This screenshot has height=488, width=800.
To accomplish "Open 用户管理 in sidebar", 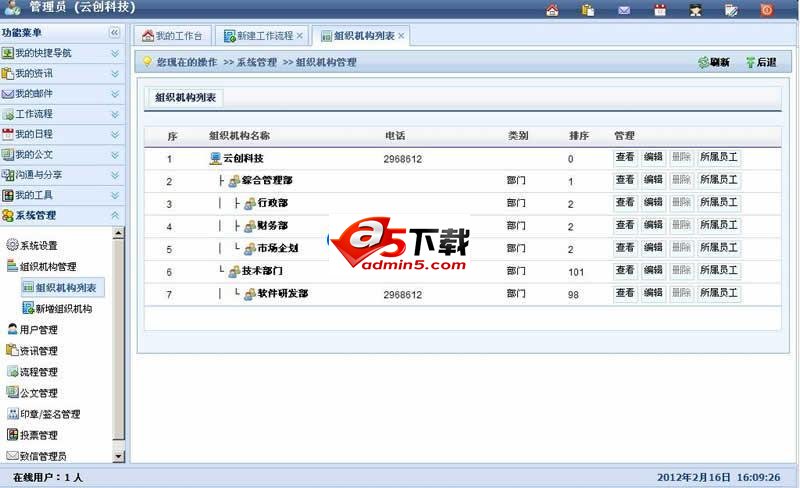I will (32, 330).
